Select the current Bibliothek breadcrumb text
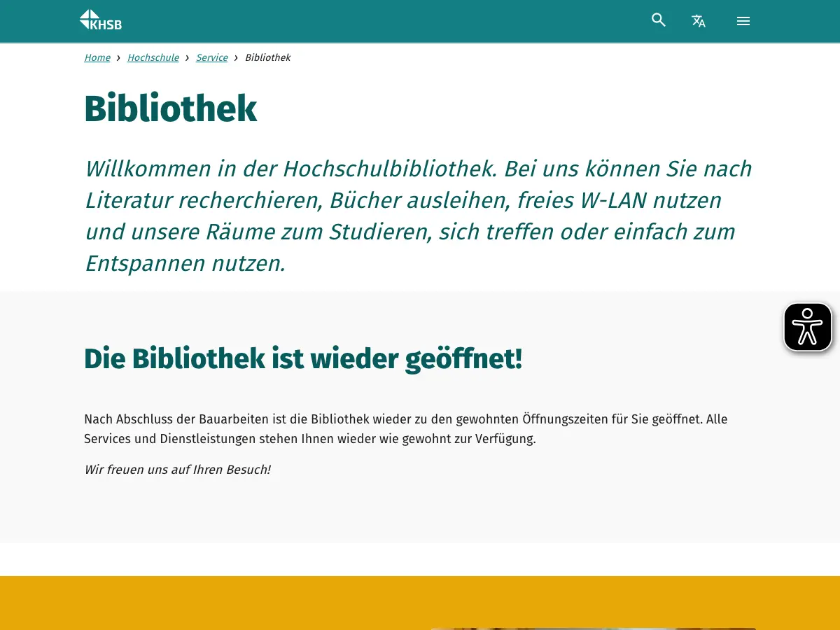 [267, 57]
